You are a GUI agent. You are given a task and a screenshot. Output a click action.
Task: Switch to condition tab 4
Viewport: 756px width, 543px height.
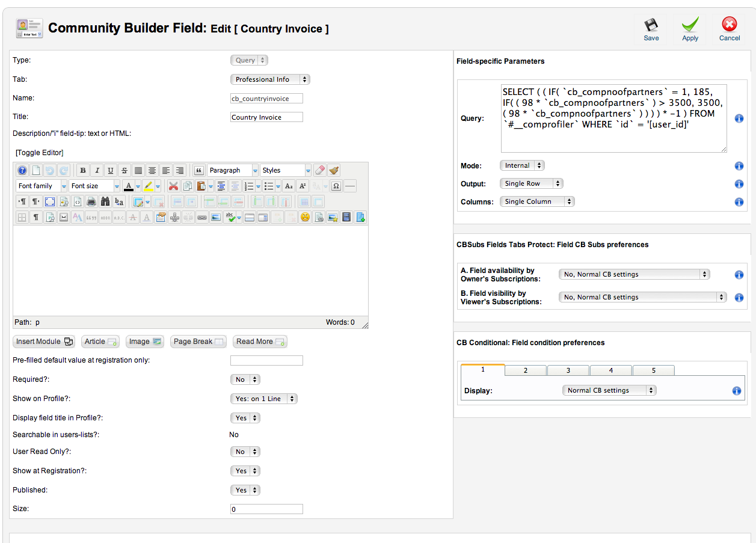(611, 370)
